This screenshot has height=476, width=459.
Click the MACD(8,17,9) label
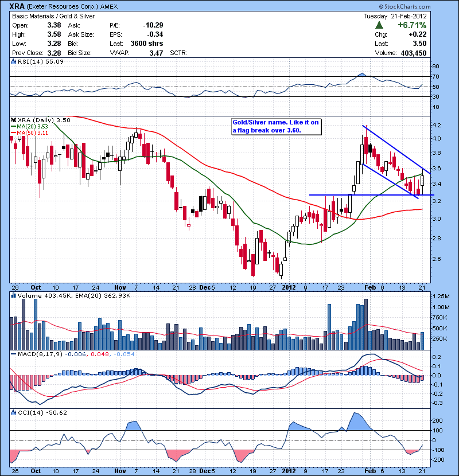tap(40, 354)
